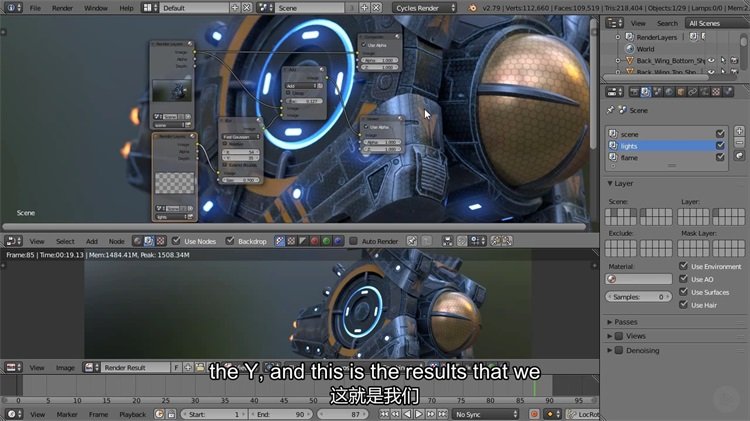Select World in the outliner
The height and width of the screenshot is (421, 750).
(x=645, y=49)
